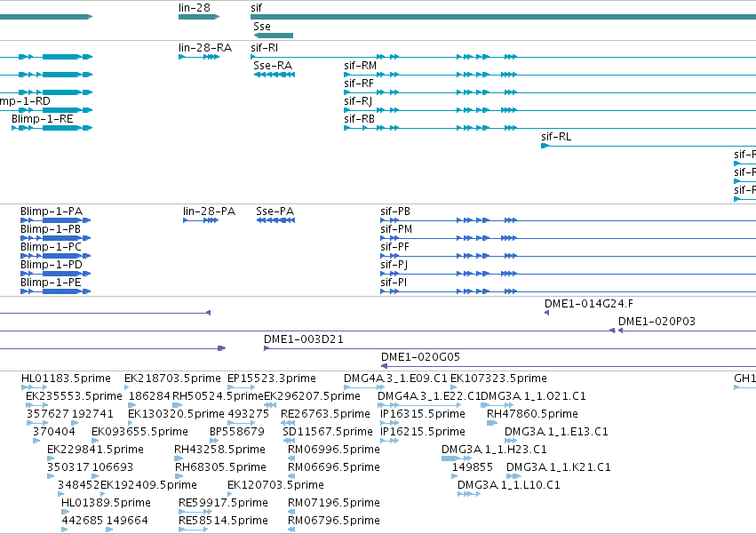Select EST RM06996.5prime
Screen dimensions: 756x534
[291, 458]
